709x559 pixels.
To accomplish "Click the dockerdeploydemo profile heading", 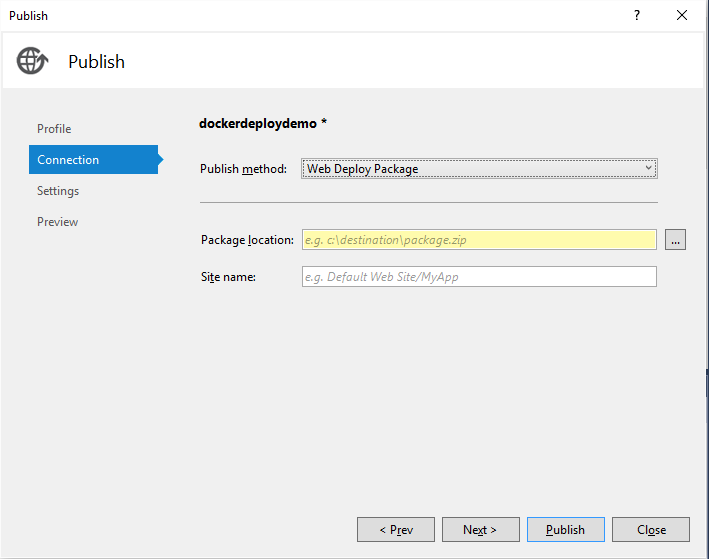I will [x=263, y=124].
